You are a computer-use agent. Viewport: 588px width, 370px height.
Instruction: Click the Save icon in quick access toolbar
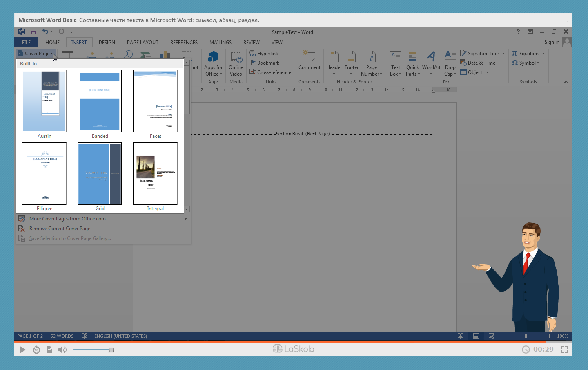[x=33, y=31]
